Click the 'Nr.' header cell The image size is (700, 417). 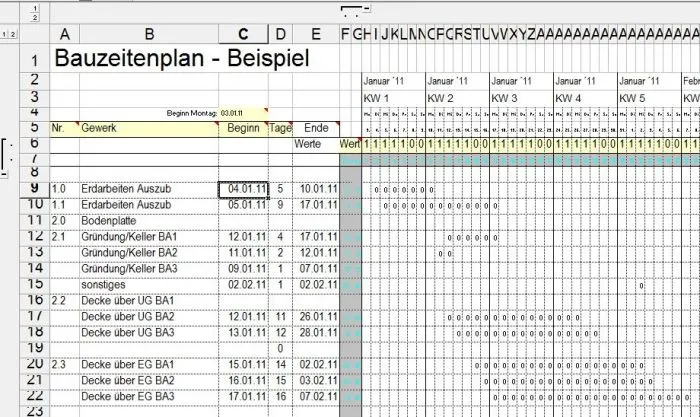tap(65, 128)
